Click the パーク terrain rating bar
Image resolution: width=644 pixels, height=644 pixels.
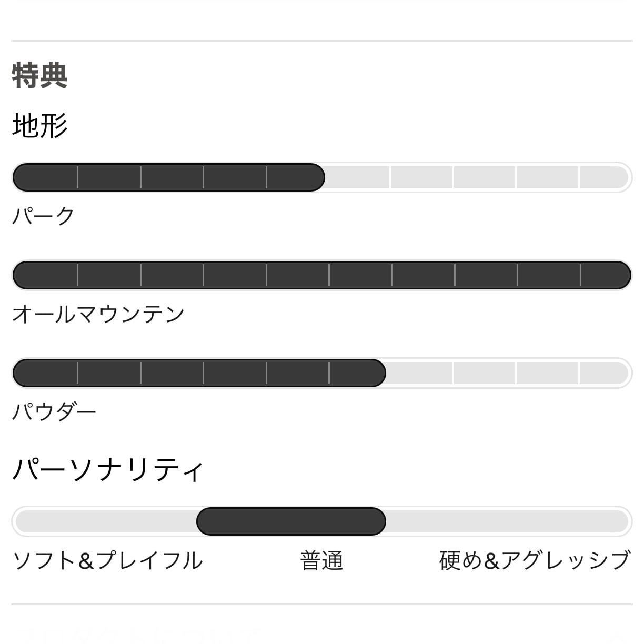click(321, 177)
